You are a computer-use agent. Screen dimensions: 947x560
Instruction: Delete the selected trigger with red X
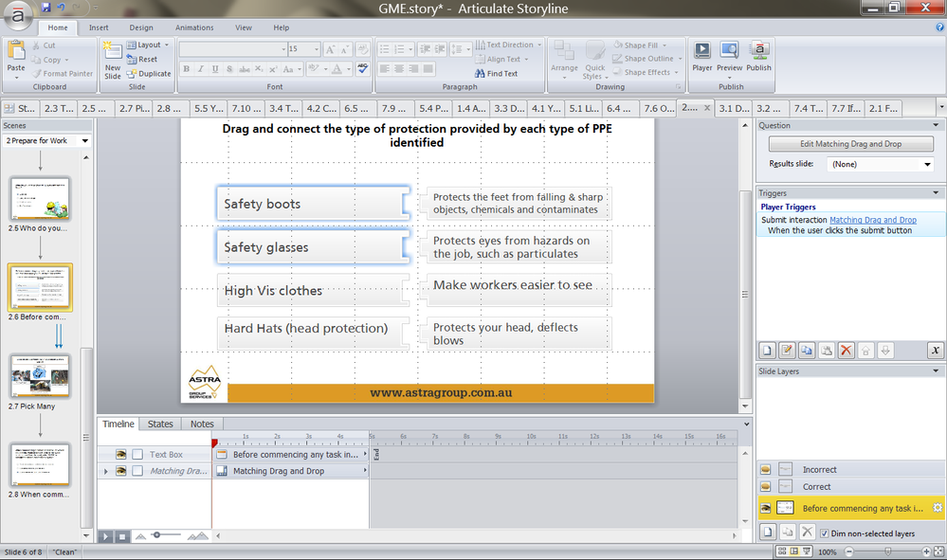(x=847, y=351)
